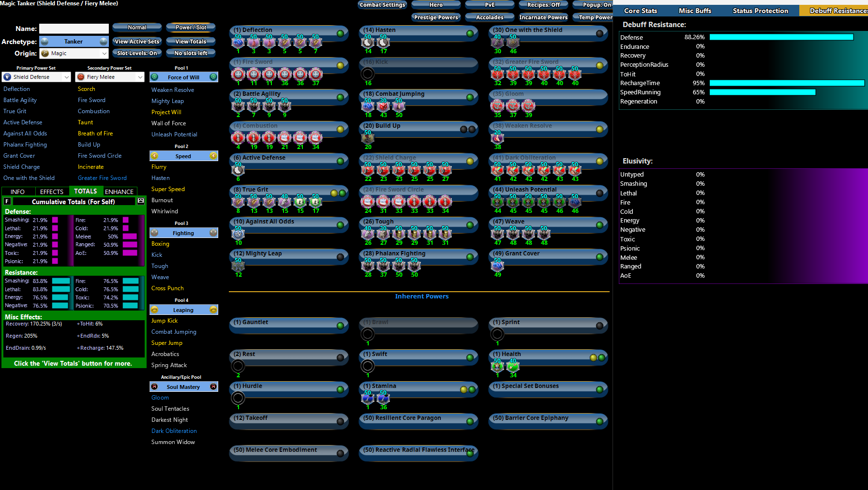Click the View Totals button

pos(191,42)
